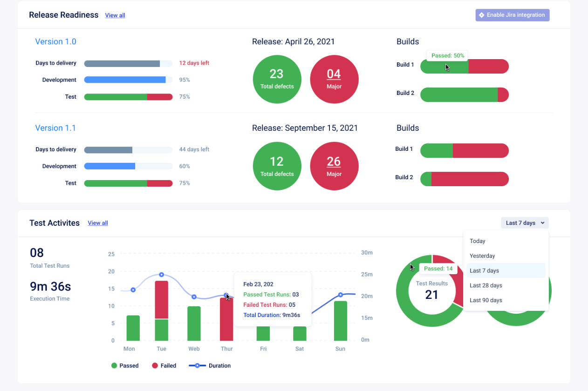Open the Last 7 days dropdown

click(525, 223)
